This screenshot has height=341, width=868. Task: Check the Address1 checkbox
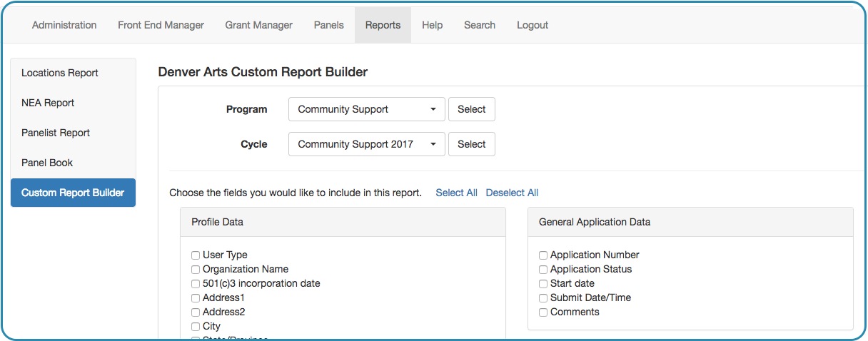point(196,298)
